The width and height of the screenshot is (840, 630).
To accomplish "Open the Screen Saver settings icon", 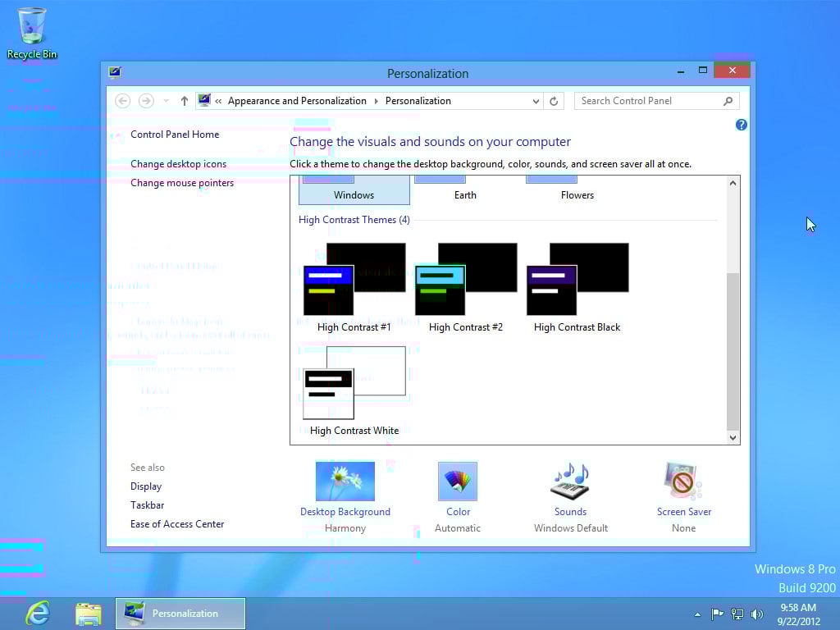I will pyautogui.click(x=683, y=481).
